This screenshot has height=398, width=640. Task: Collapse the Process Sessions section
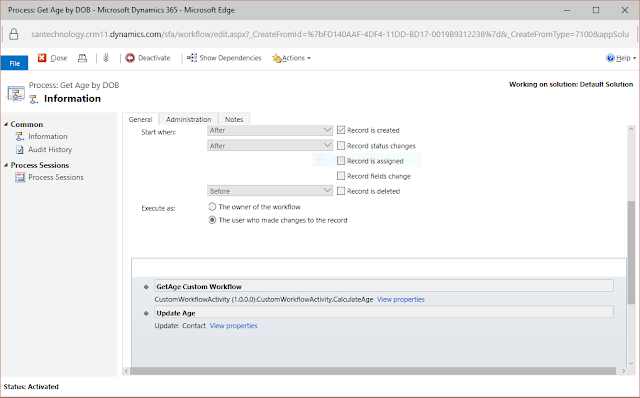6,165
